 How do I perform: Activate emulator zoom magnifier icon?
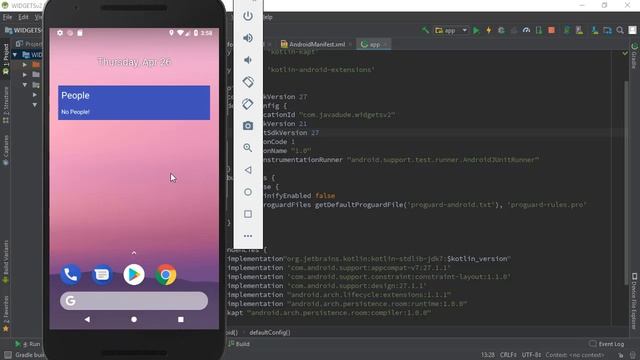tap(248, 148)
